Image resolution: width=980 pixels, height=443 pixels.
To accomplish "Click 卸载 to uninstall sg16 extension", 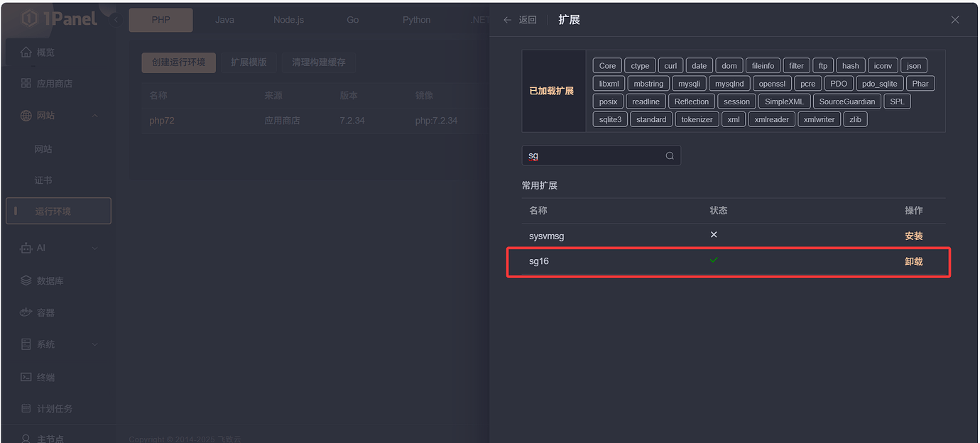I will click(914, 261).
